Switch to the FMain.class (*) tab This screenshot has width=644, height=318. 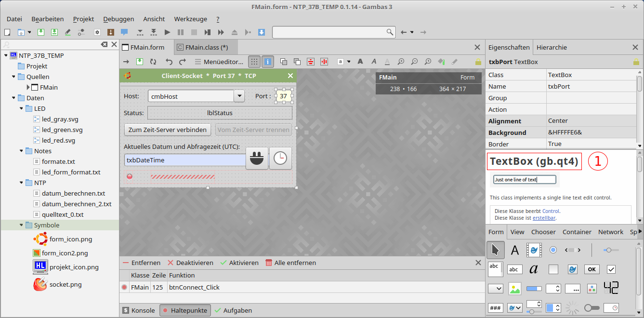[x=202, y=47]
